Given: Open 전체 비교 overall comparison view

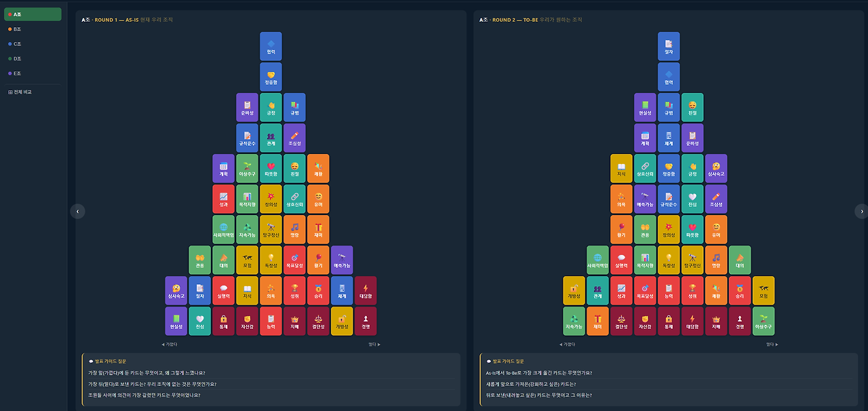Looking at the screenshot, I should [33, 92].
